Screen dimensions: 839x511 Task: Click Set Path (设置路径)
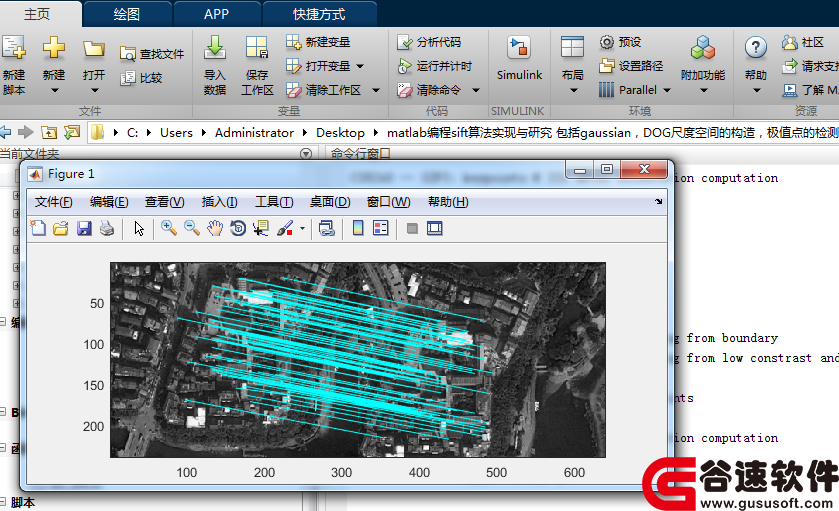click(x=631, y=66)
